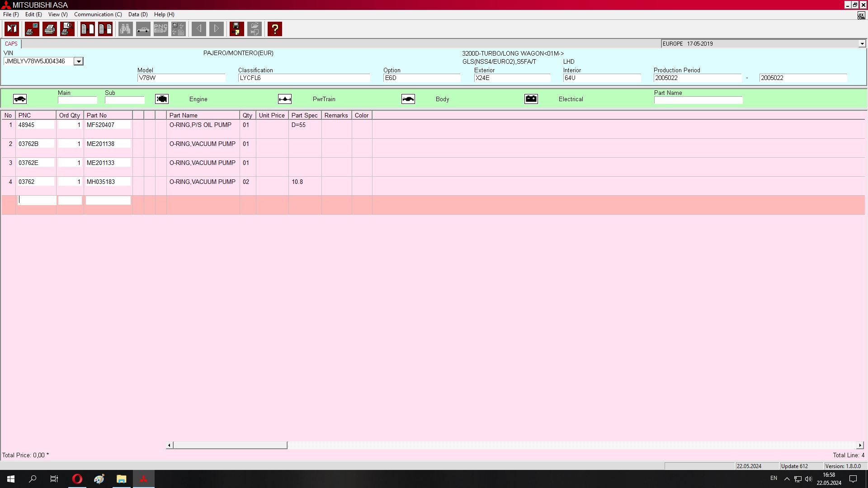Screen dimensions: 868x488
Task: Click the swap-arrows list toolbar icon
Action: click(179, 29)
